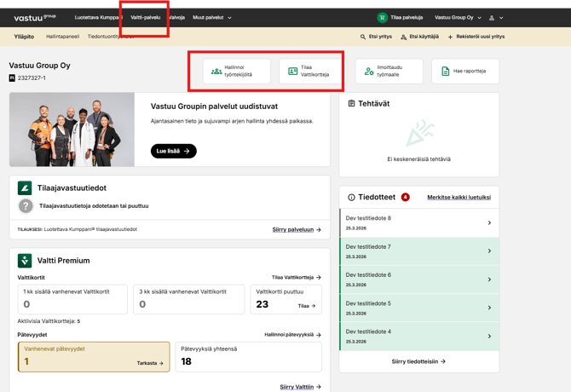Expand the chevron on Dev testitiedote 5
Screen dimensions: 571x392
click(x=489, y=308)
